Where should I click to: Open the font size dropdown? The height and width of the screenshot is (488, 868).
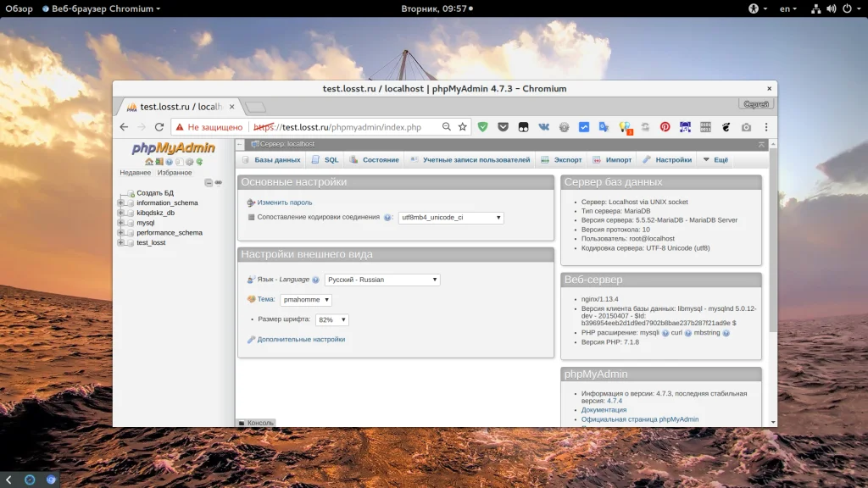pos(331,320)
